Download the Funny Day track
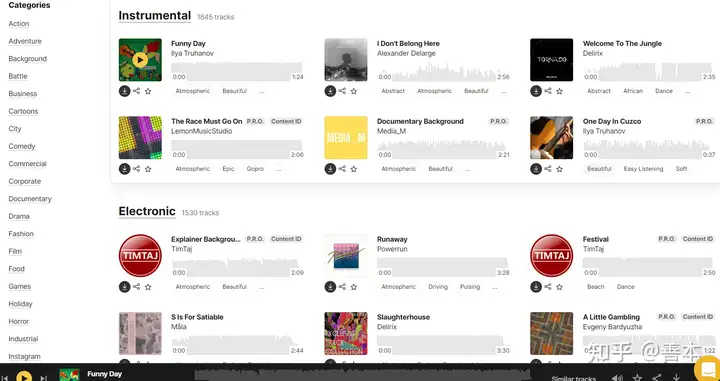 (x=124, y=91)
